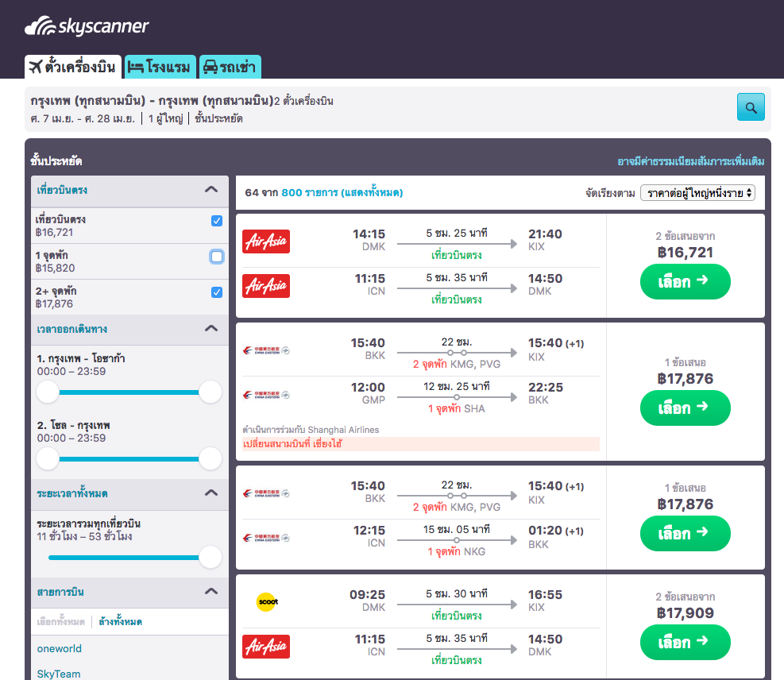Click the Skyscanner logo
The height and width of the screenshot is (680, 784).
point(87,27)
